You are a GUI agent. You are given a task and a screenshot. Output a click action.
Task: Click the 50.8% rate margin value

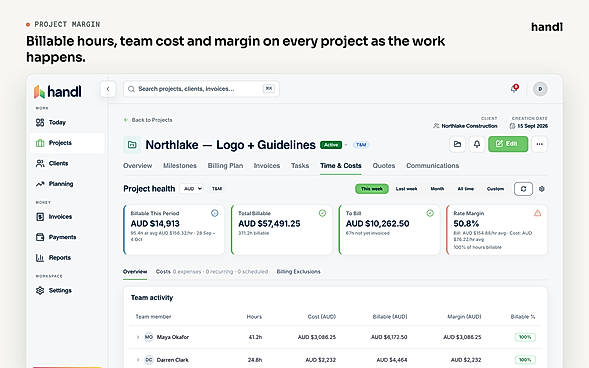pyautogui.click(x=466, y=224)
